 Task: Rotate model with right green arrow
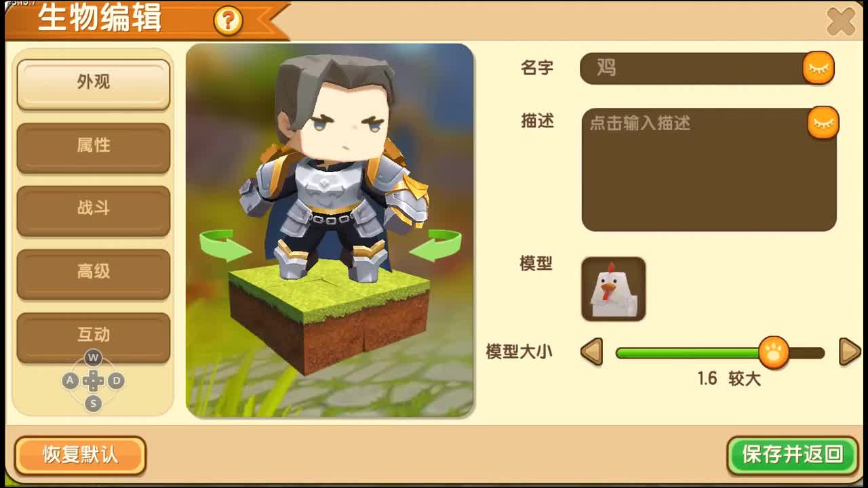point(435,245)
